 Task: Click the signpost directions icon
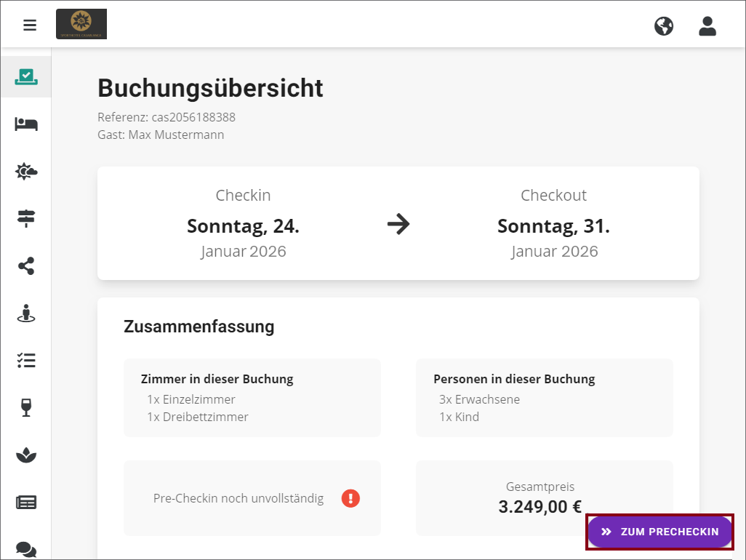[x=26, y=218]
